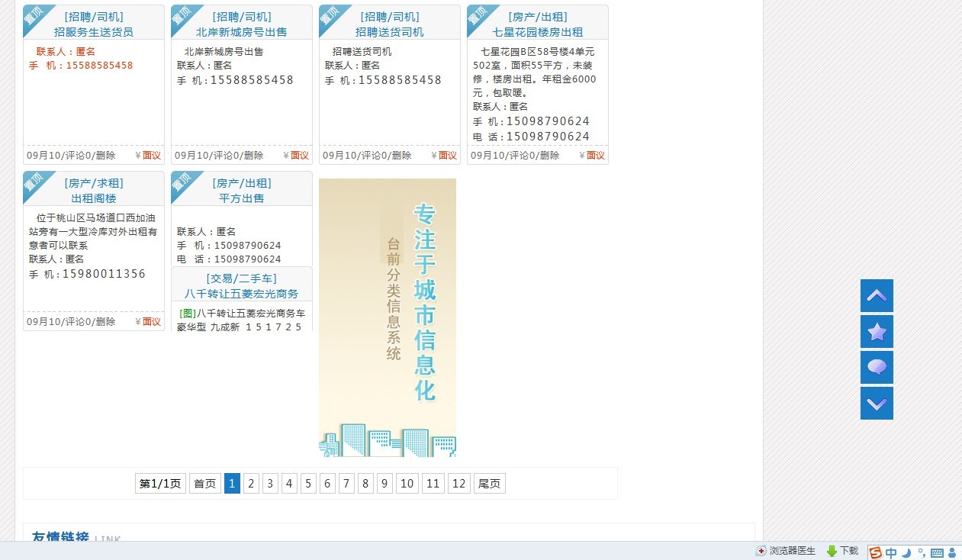
Task: Click the 专注于城市信息化 banner image
Action: click(x=387, y=317)
